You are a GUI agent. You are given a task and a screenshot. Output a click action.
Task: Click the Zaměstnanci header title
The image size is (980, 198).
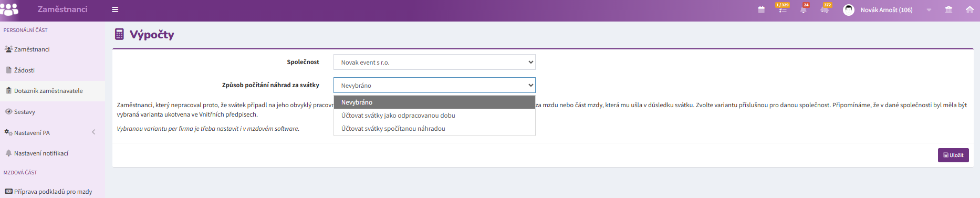coord(62,9)
